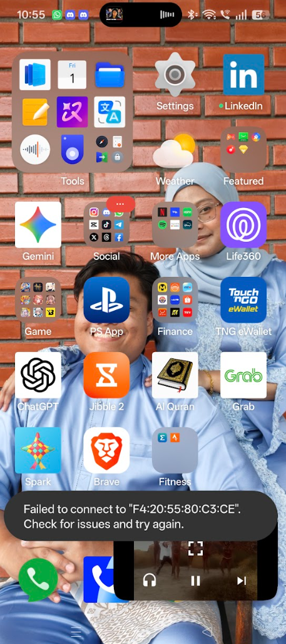The image size is (286, 644).
Task: Expand the Game folder
Action: point(38,300)
